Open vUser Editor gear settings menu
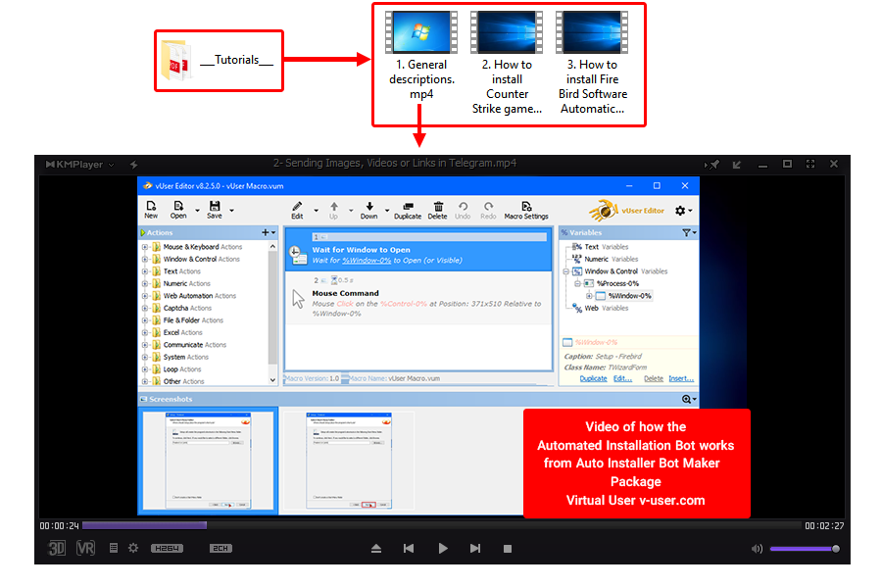882x588 pixels. pos(683,211)
